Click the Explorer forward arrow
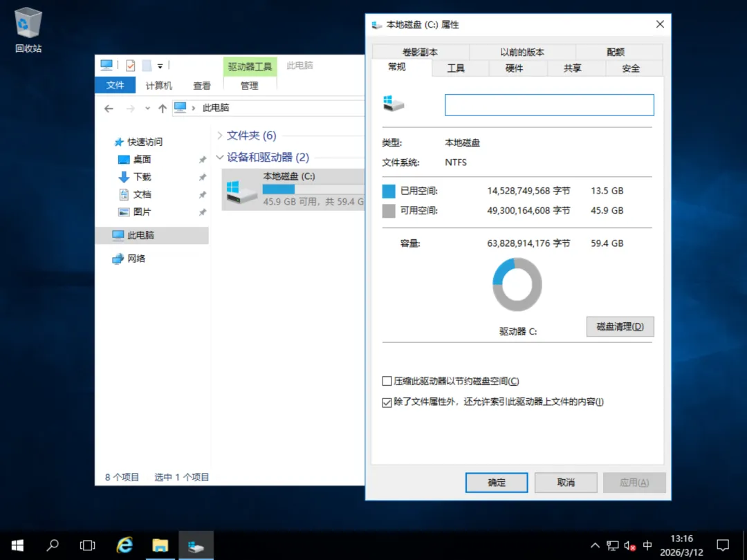This screenshot has height=560, width=747. 130,109
